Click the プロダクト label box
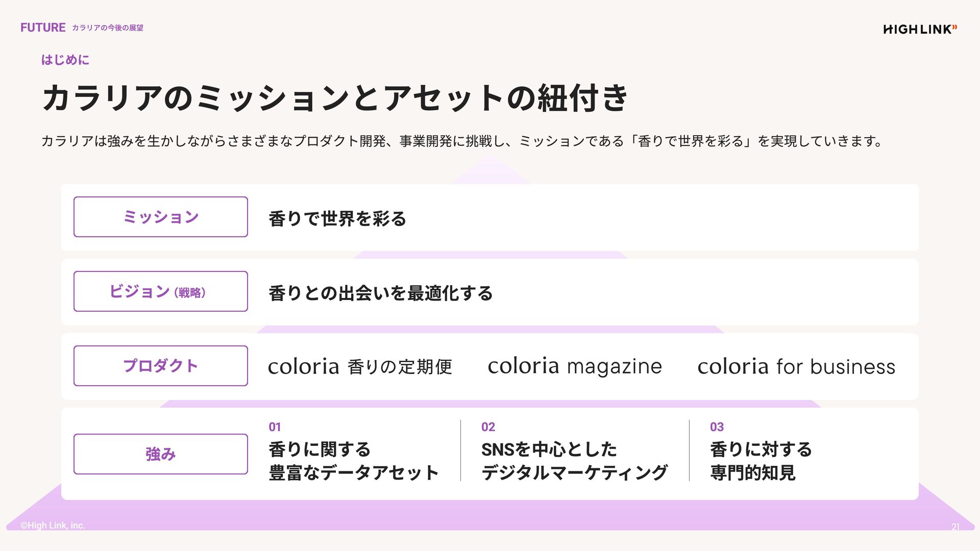The image size is (980, 551). point(160,366)
